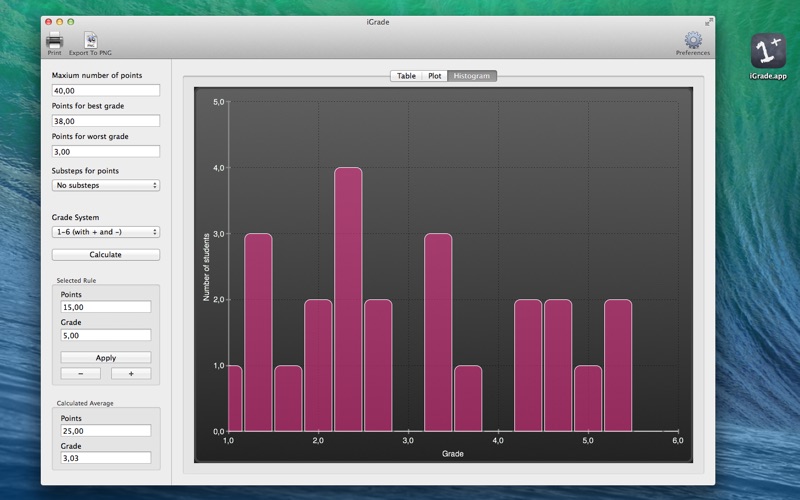
Task: Click the tallest histogram bar
Action: click(x=348, y=300)
